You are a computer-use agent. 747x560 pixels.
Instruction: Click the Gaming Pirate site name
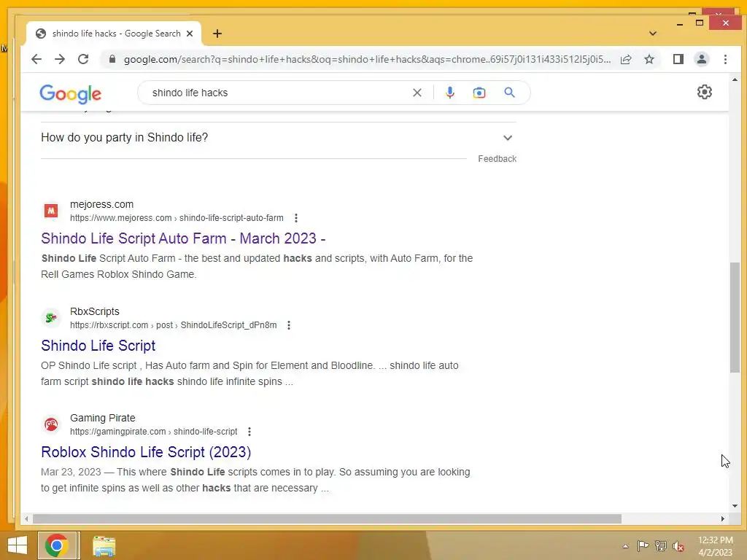[x=102, y=418]
